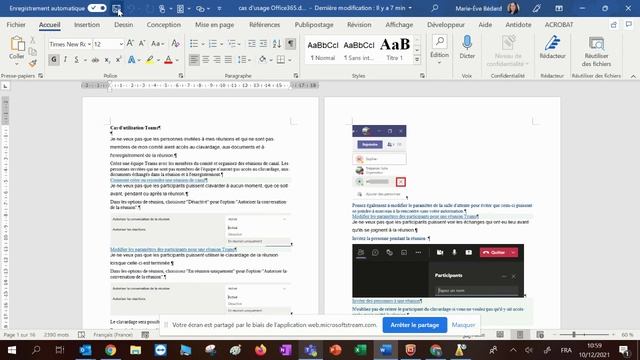The height and width of the screenshot is (360, 640).
Task: Click the sort A-Z icon
Action: [277, 44]
